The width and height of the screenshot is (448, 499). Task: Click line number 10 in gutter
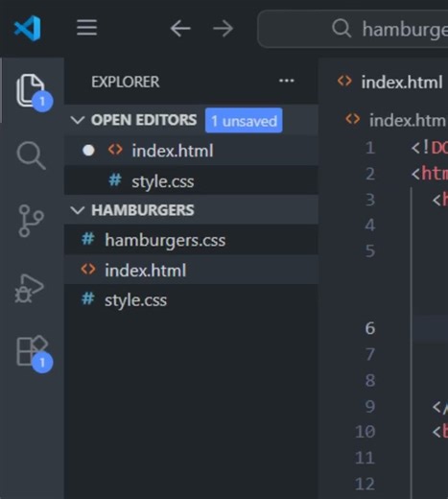tap(365, 432)
